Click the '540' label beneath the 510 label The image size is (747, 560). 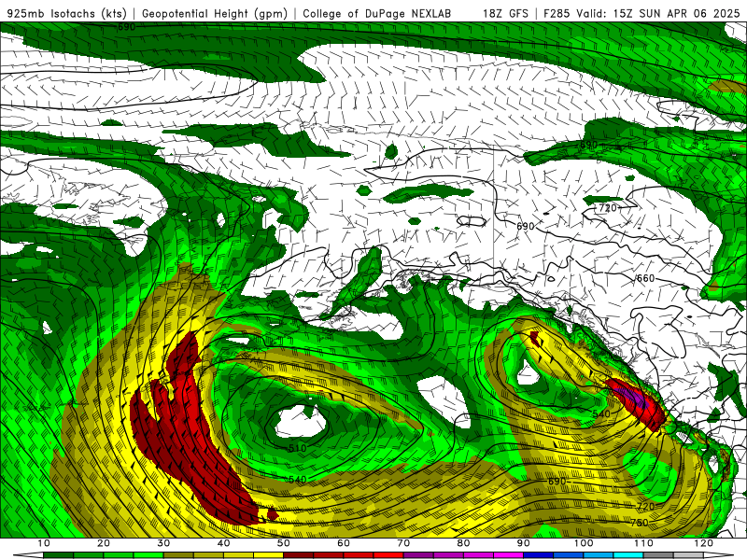(x=297, y=479)
